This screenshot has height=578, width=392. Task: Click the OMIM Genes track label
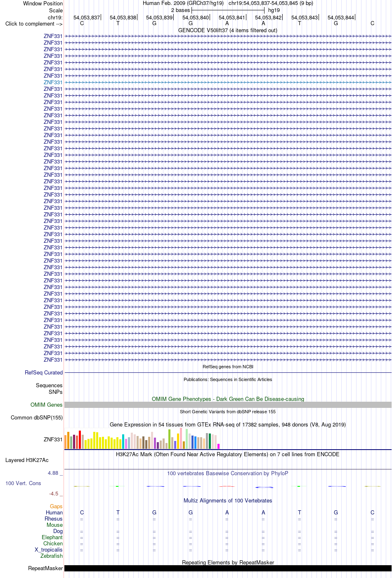(x=47, y=405)
